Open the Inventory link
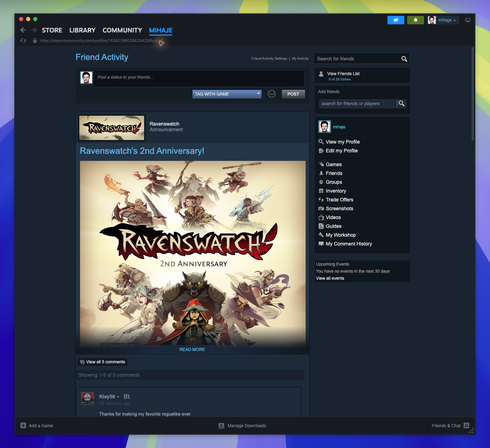 (336, 191)
